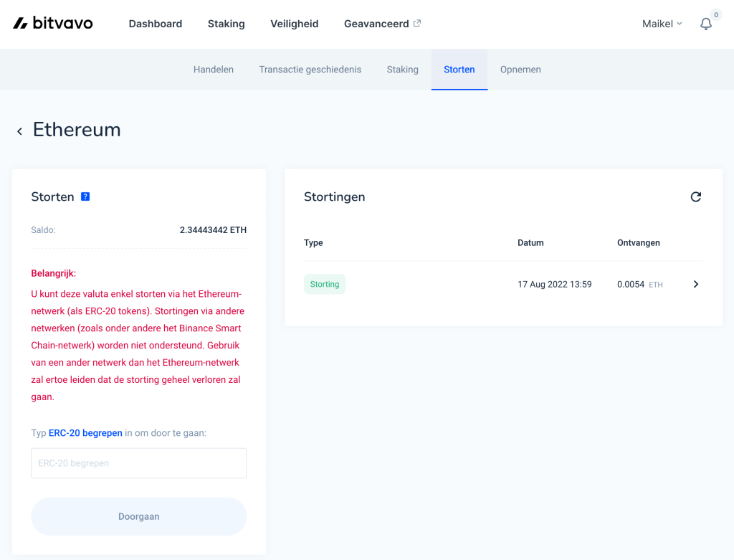
Task: Select the green Storting status label
Action: point(324,284)
